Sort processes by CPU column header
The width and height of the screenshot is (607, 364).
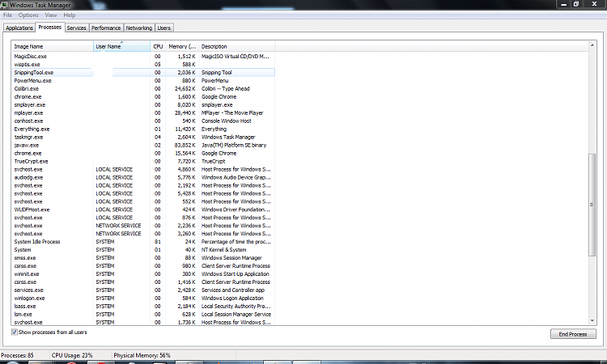point(158,46)
